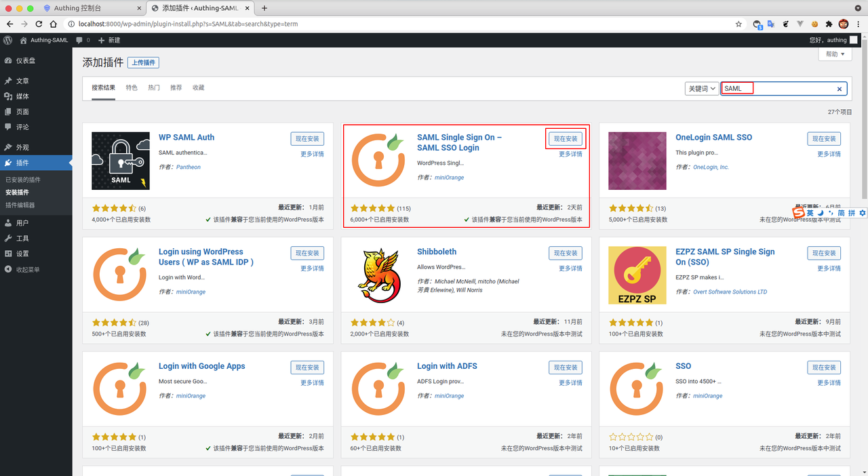Image resolution: width=868 pixels, height=476 pixels.
Task: Click the 仪表盘 dashboard menu item
Action: pos(36,60)
